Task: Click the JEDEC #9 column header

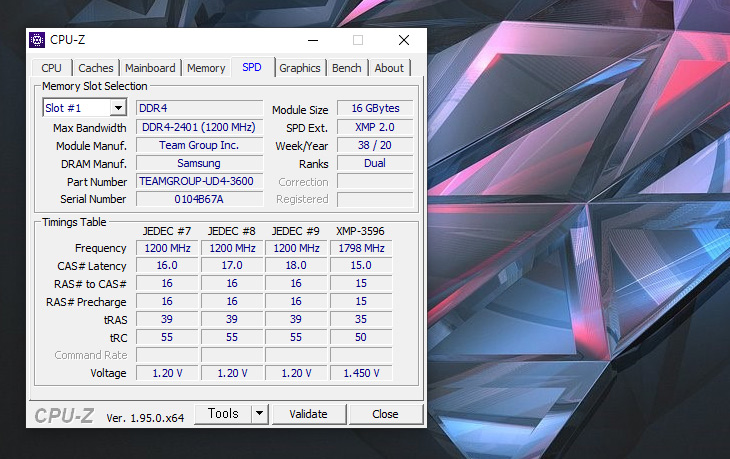Action: point(296,231)
